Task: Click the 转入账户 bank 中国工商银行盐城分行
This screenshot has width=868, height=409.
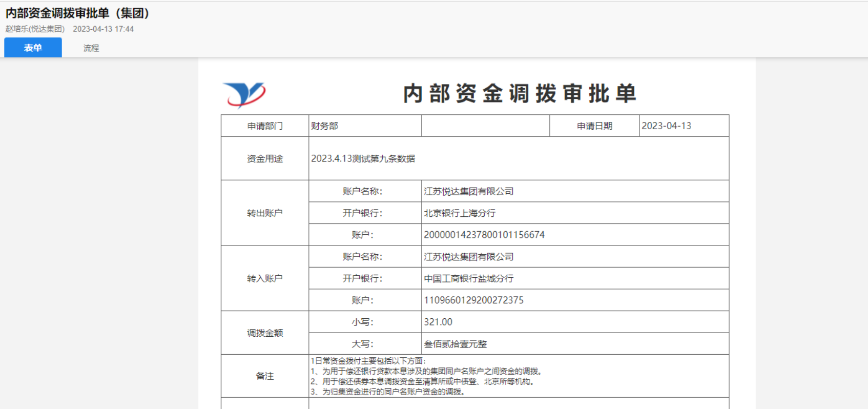Action: [468, 279]
